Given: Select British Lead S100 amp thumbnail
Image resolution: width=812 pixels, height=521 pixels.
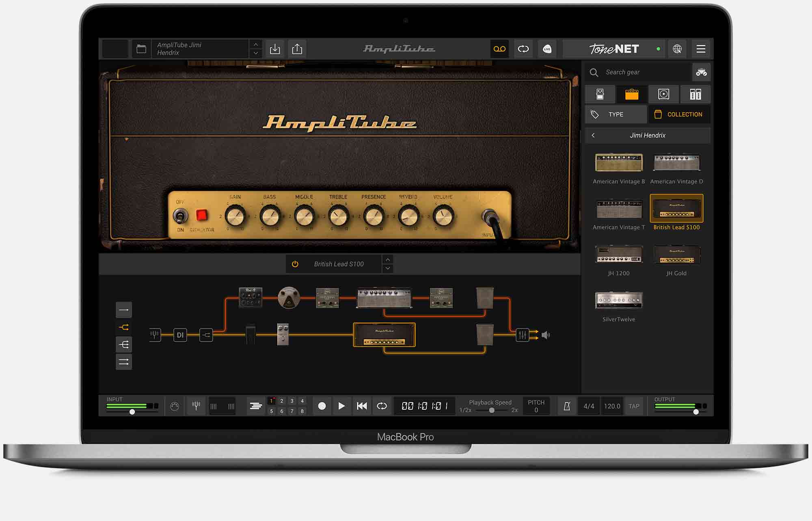Looking at the screenshot, I should (x=676, y=208).
